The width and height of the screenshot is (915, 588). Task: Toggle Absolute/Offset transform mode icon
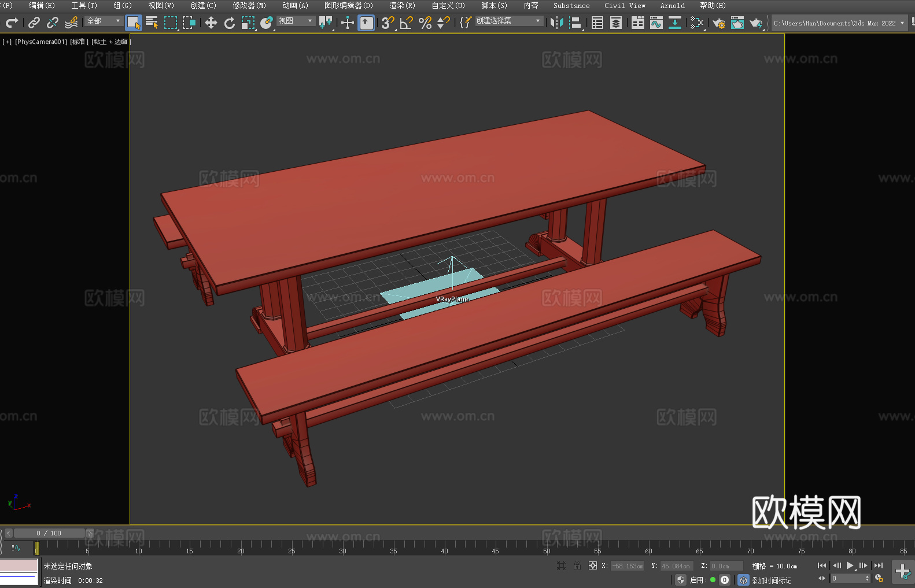592,565
